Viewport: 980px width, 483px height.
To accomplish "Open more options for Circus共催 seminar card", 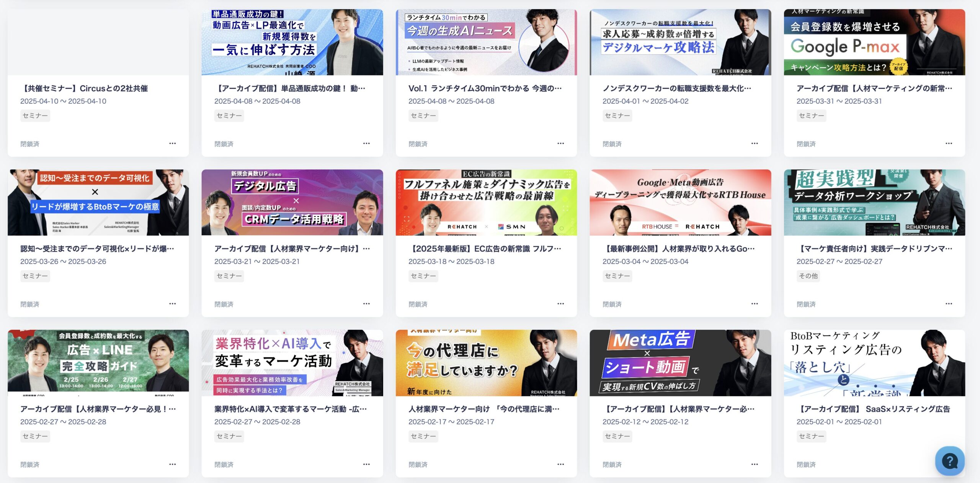I will [173, 143].
